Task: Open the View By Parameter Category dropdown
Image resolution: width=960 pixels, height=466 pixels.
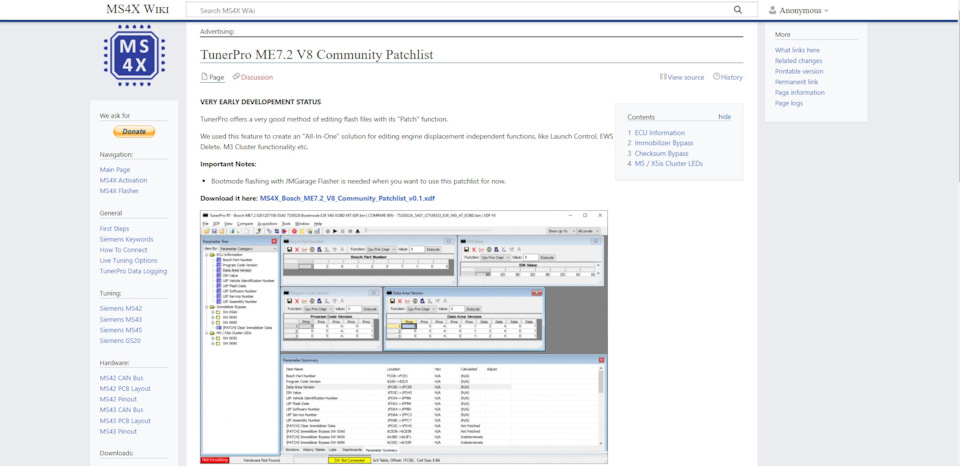Action: pyautogui.click(x=249, y=249)
